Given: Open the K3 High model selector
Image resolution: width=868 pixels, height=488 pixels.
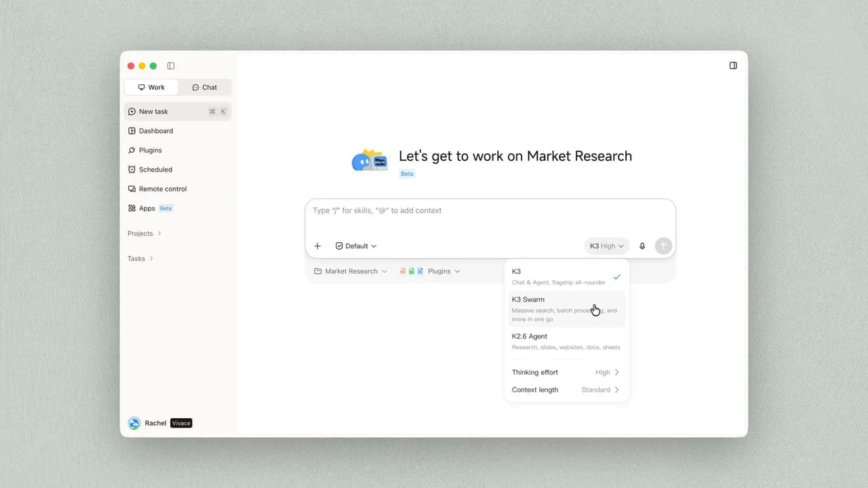Looking at the screenshot, I should click(607, 246).
